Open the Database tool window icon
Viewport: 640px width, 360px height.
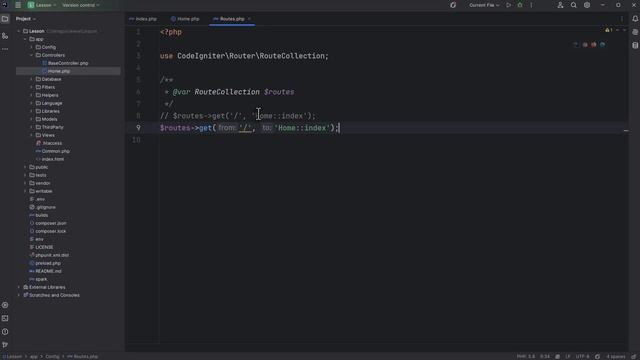[635, 45]
